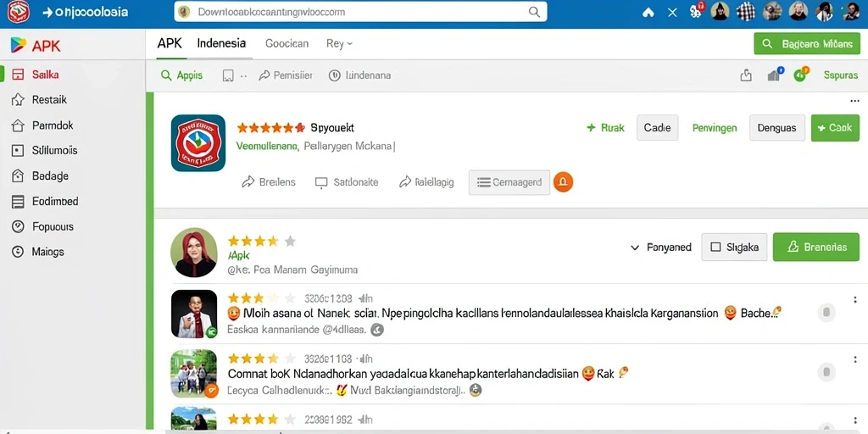
Task: Switch to the APK tab
Action: click(x=170, y=43)
